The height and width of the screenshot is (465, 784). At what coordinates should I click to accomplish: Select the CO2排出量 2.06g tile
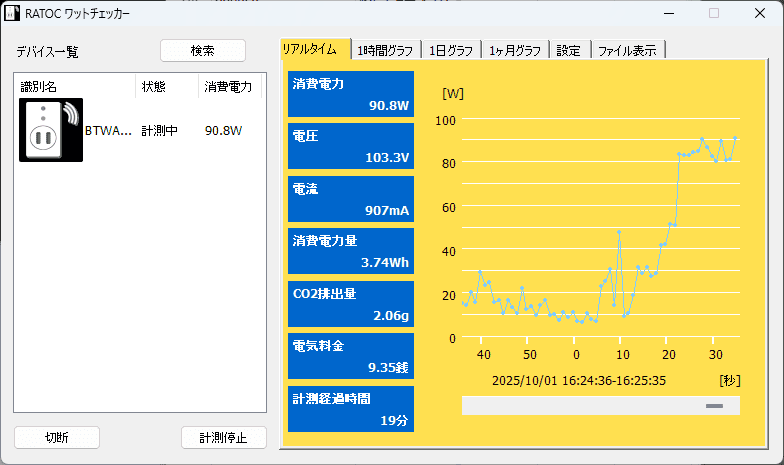click(x=350, y=304)
